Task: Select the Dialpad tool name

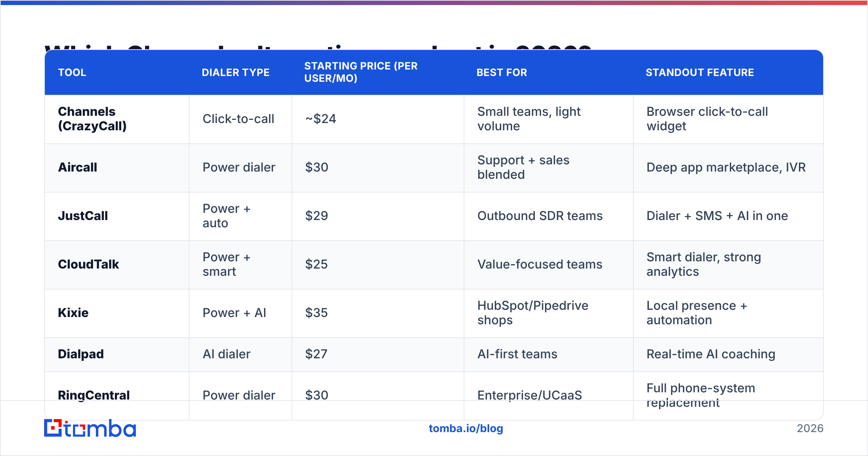Action: [x=81, y=354]
